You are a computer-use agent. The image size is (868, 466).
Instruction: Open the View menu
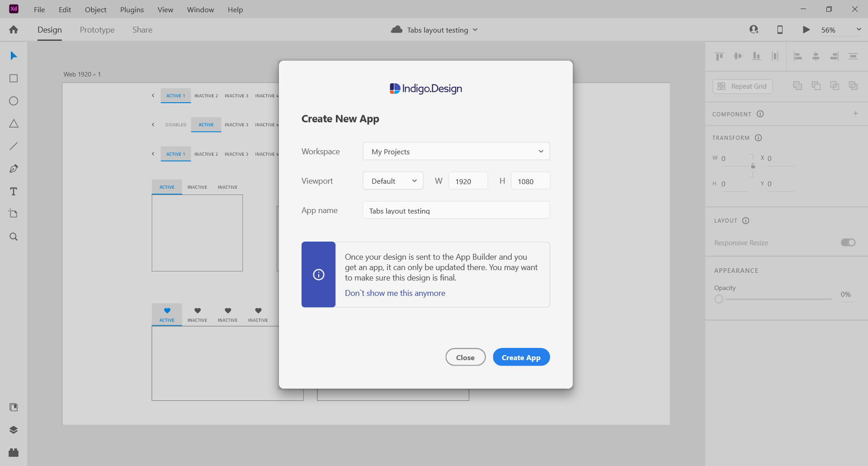[165, 10]
